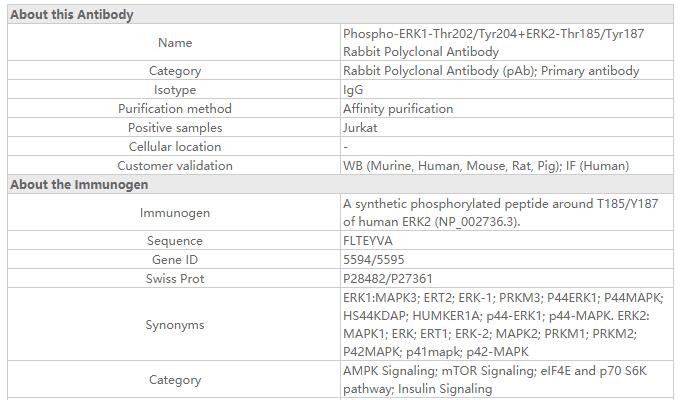Click the "Purification method" row label
This screenshot has height=400, width=689.
click(x=175, y=109)
